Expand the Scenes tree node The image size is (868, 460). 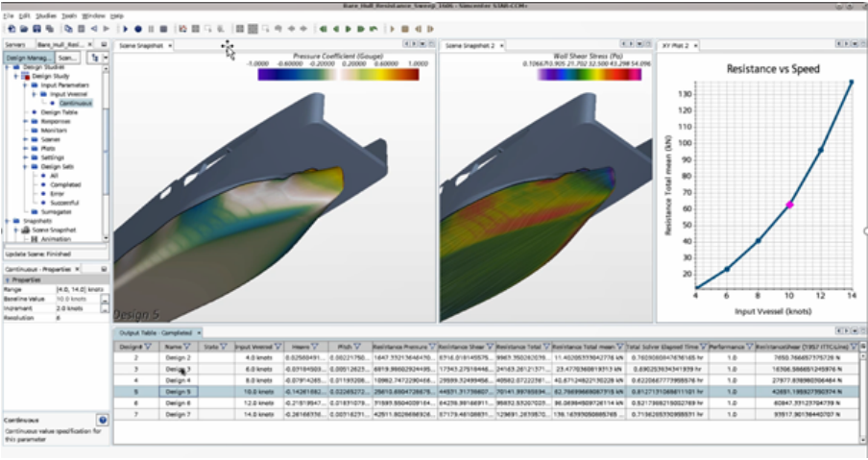[26, 139]
